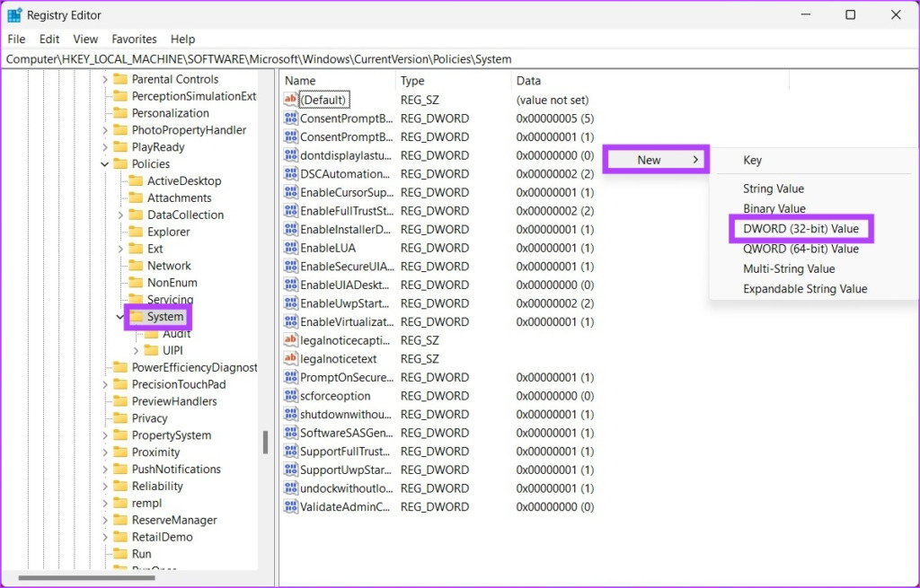Open the Favorites menu
The image size is (920, 588).
click(x=135, y=39)
